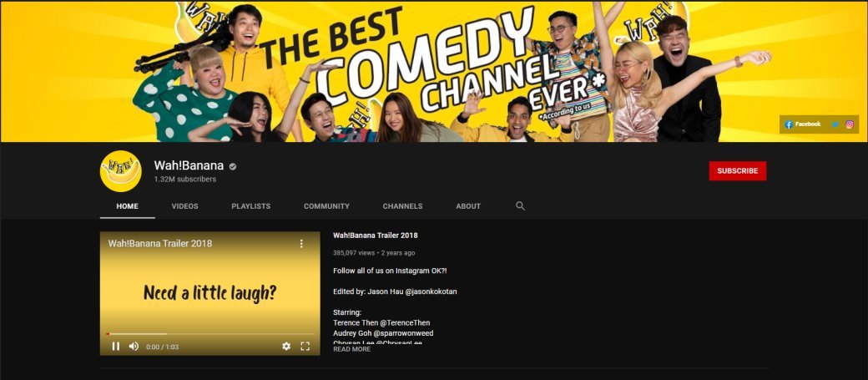Open the trailer video's three-dot menu
868x380 pixels.
tap(301, 244)
